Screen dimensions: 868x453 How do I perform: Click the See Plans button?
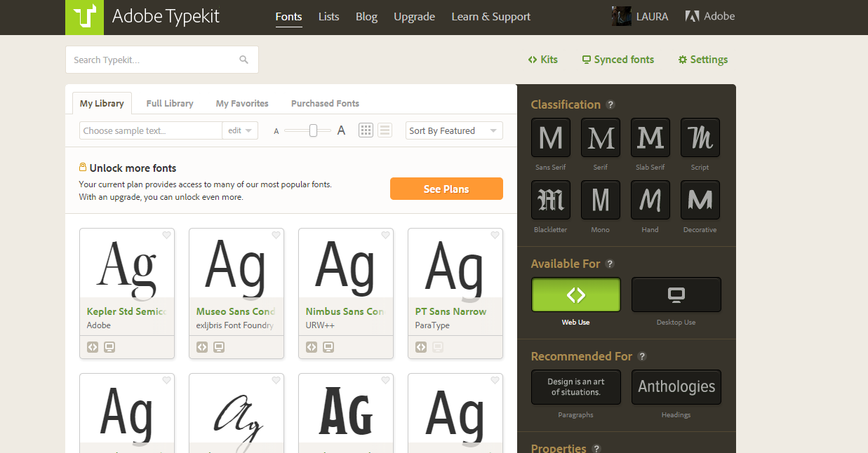click(446, 189)
